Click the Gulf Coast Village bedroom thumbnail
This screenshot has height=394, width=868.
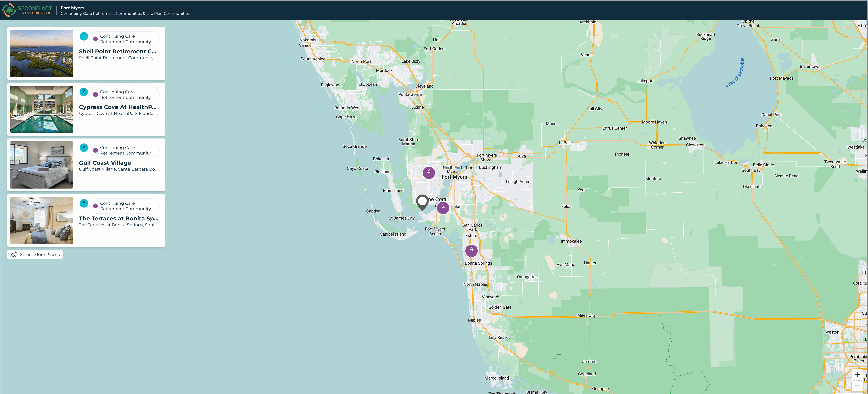pos(41,165)
